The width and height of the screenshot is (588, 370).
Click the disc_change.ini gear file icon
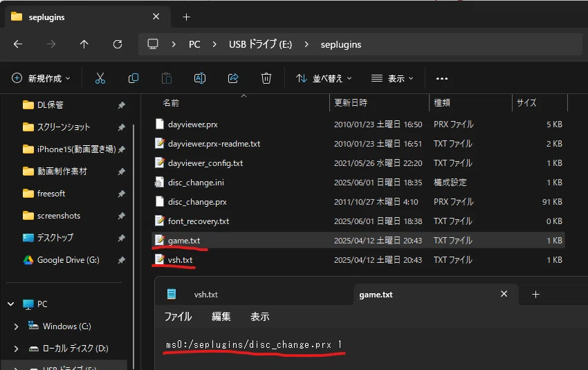(160, 182)
